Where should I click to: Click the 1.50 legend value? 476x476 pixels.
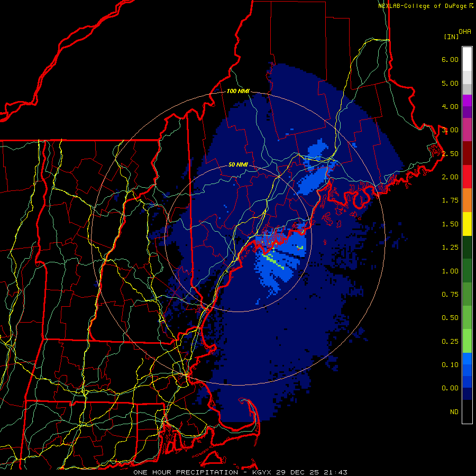(450, 224)
